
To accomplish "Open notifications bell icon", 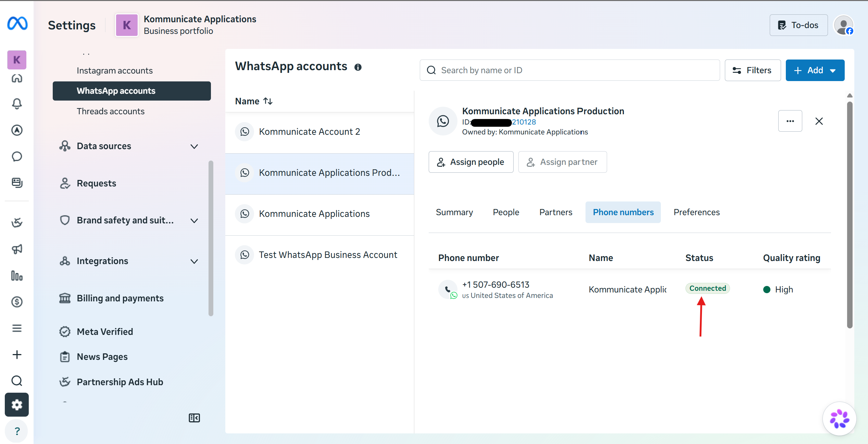I will pos(17,103).
